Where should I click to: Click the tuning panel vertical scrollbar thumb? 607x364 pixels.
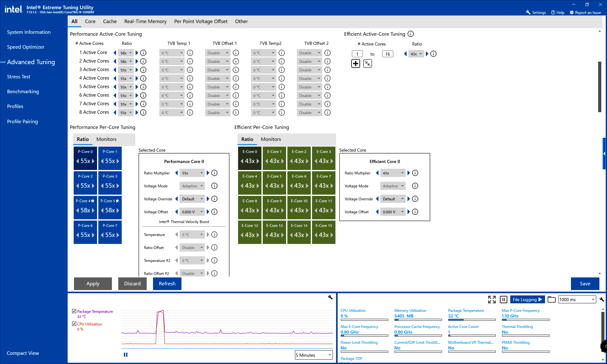click(599, 87)
